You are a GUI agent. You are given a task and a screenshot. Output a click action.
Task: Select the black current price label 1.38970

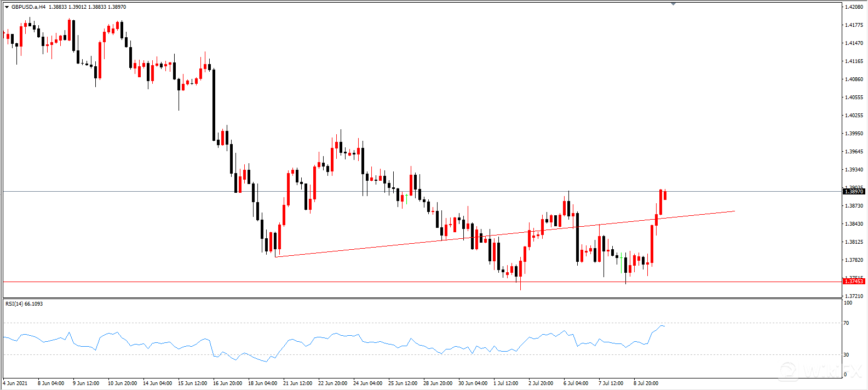tap(854, 192)
